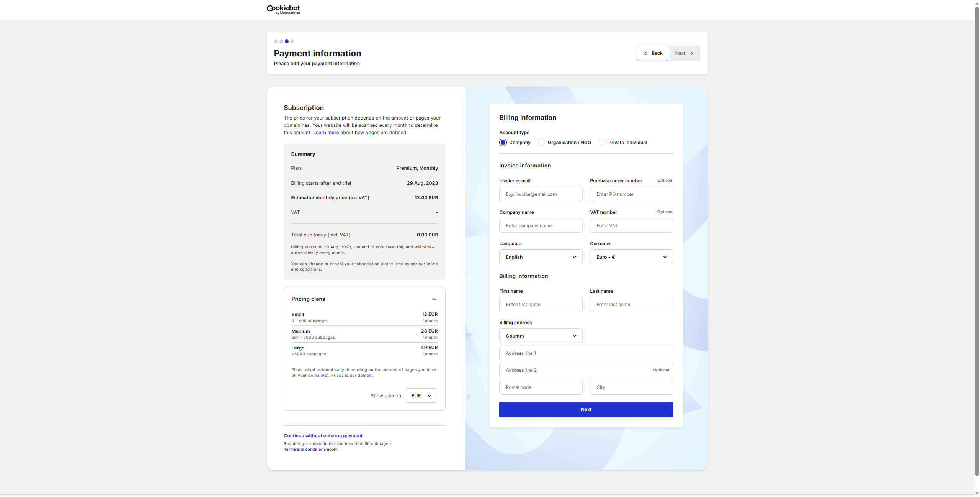The image size is (980, 497).
Task: Select Organisation / NGO account type
Action: coord(541,143)
